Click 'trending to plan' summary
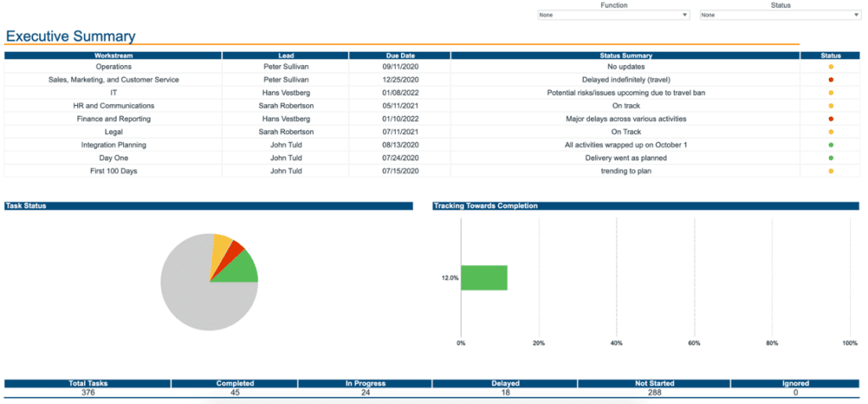Viewport: 868px width, 404px height. (626, 171)
